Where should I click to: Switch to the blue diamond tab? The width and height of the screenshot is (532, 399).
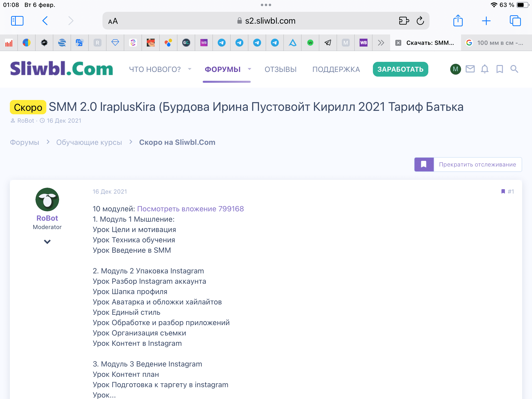click(x=115, y=43)
